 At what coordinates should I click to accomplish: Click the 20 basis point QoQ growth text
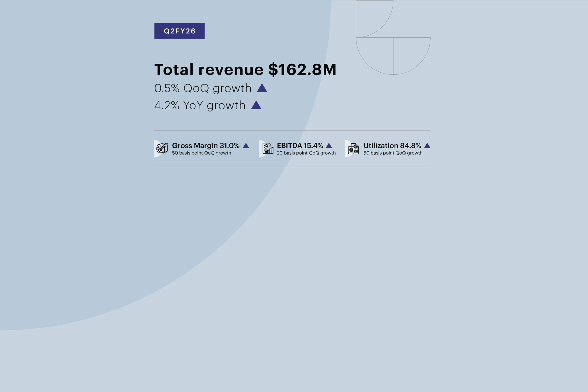(x=306, y=153)
